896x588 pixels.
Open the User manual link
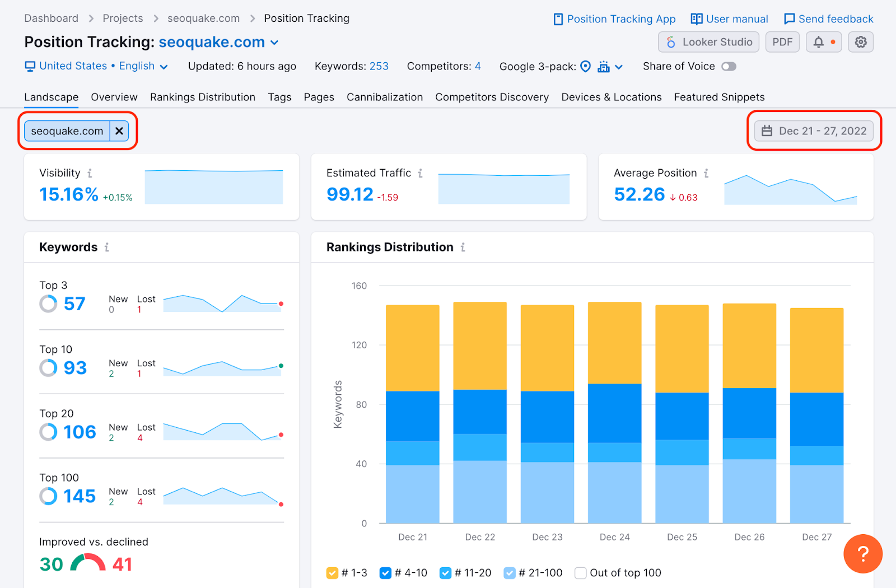(729, 19)
